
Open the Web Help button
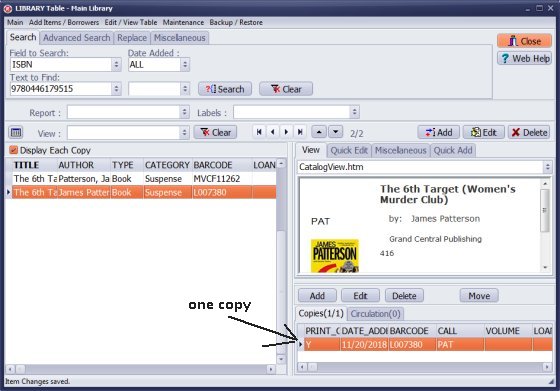pyautogui.click(x=524, y=59)
